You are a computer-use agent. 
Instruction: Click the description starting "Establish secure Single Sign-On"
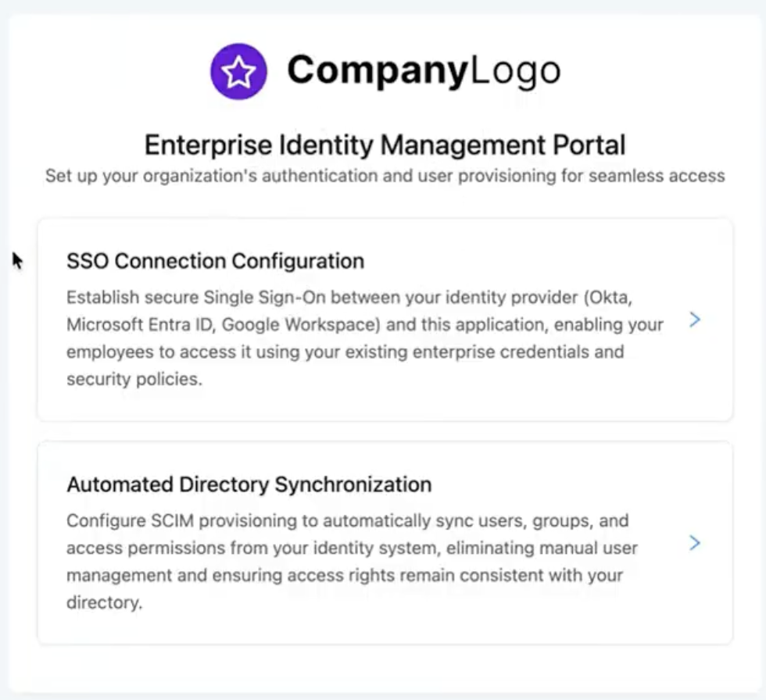click(365, 337)
